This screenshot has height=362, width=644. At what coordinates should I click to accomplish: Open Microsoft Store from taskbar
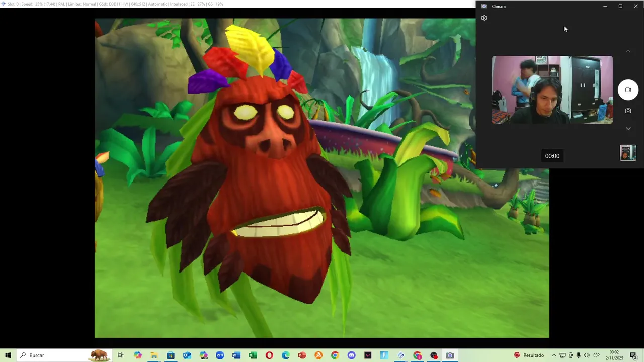click(171, 355)
